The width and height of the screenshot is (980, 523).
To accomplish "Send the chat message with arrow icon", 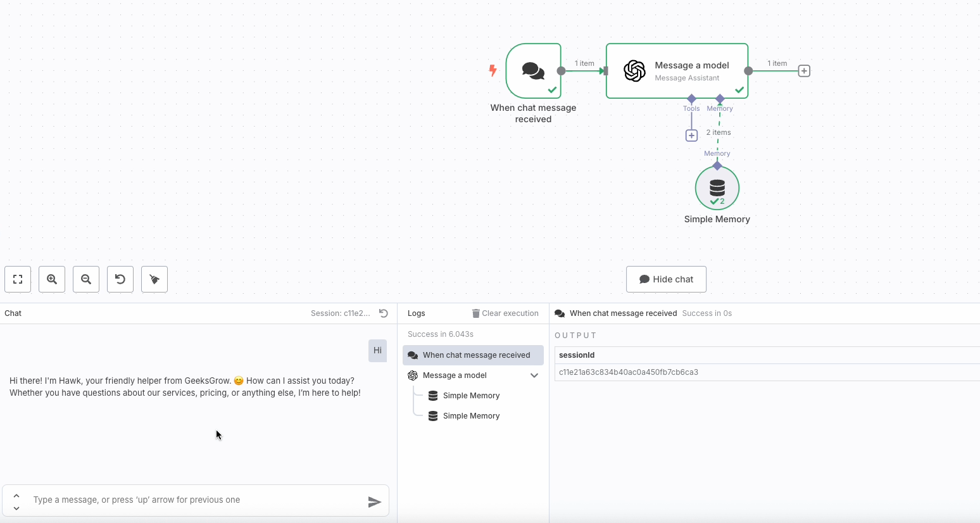I will pos(374,502).
